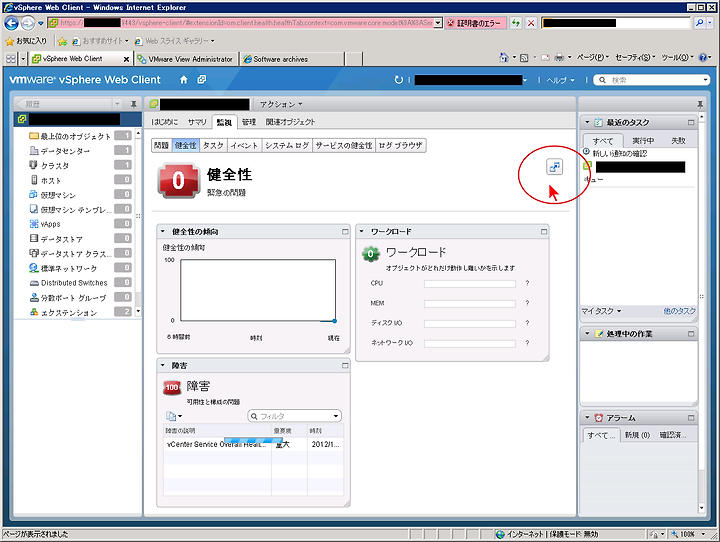Open お気に入り favorites button
The image size is (720, 542).
27,41
